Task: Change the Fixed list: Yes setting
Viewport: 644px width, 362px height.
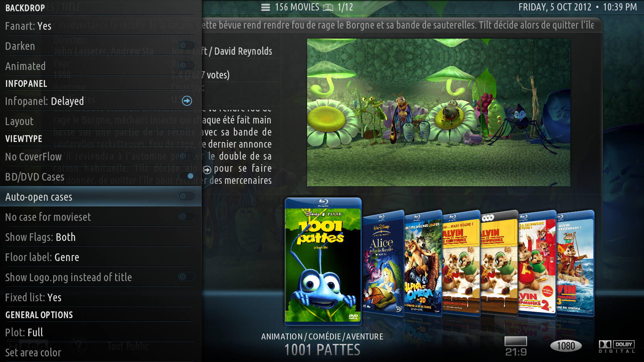Action: click(x=101, y=297)
